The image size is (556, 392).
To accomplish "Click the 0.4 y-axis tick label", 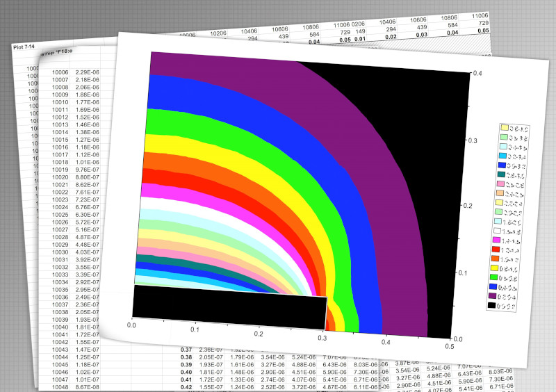I will pyautogui.click(x=477, y=73).
